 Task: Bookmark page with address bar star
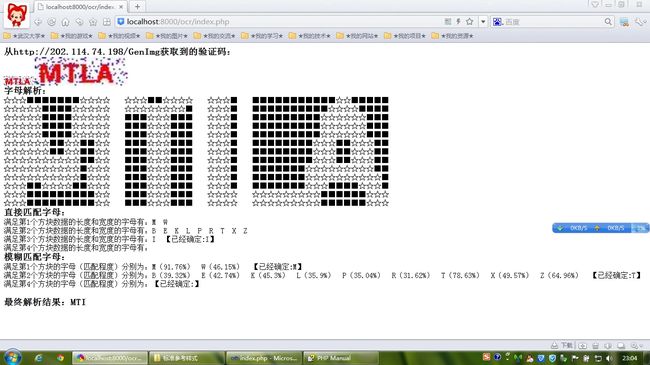click(469, 22)
